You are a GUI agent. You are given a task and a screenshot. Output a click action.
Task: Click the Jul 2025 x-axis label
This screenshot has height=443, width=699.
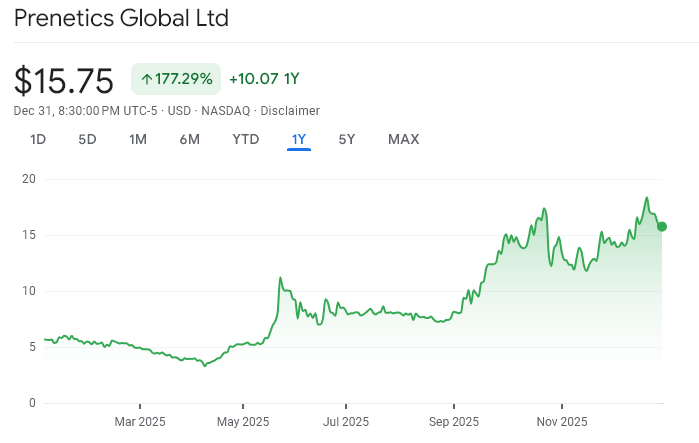[345, 422]
